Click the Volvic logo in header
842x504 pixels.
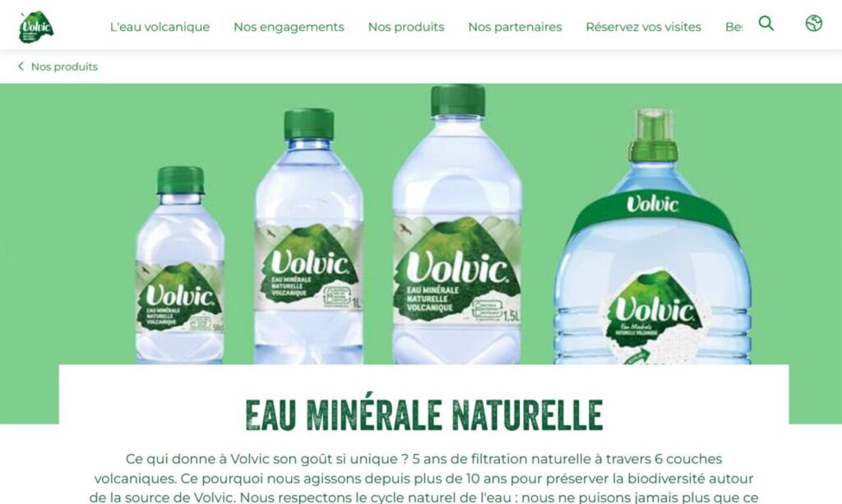36,27
